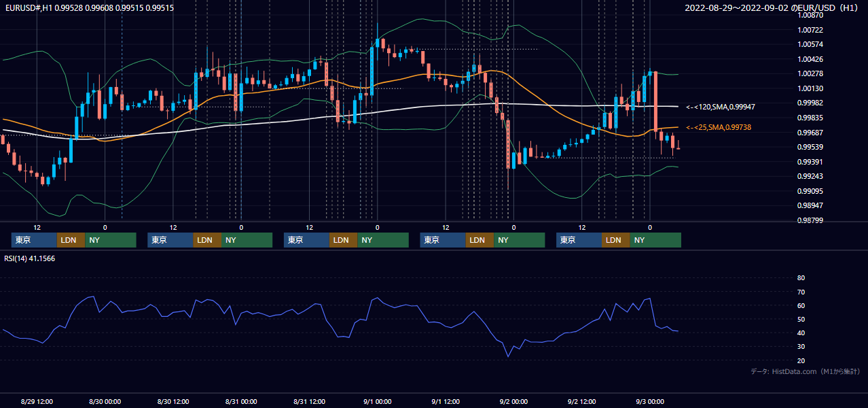Select the 9/2 00:00 time axis label
Screen dimensions: 868x408
[514, 401]
